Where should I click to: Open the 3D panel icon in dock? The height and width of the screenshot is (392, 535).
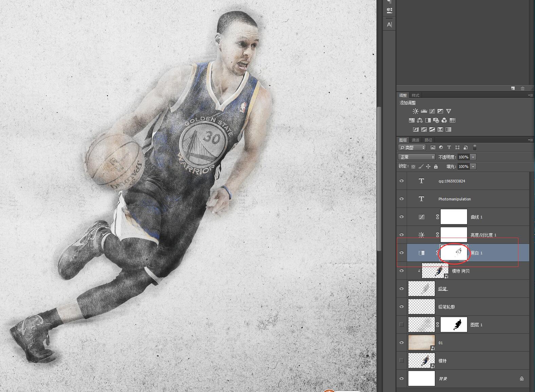coord(389,11)
